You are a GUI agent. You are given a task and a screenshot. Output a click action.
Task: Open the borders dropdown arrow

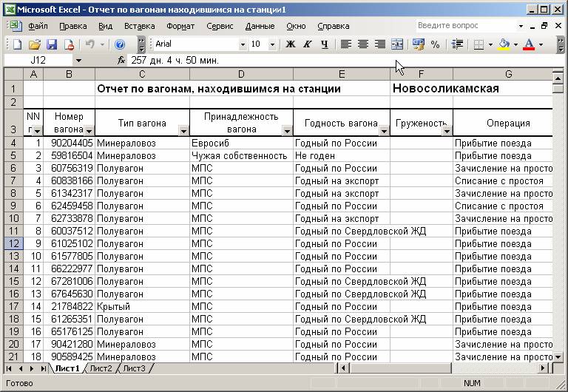click(490, 44)
